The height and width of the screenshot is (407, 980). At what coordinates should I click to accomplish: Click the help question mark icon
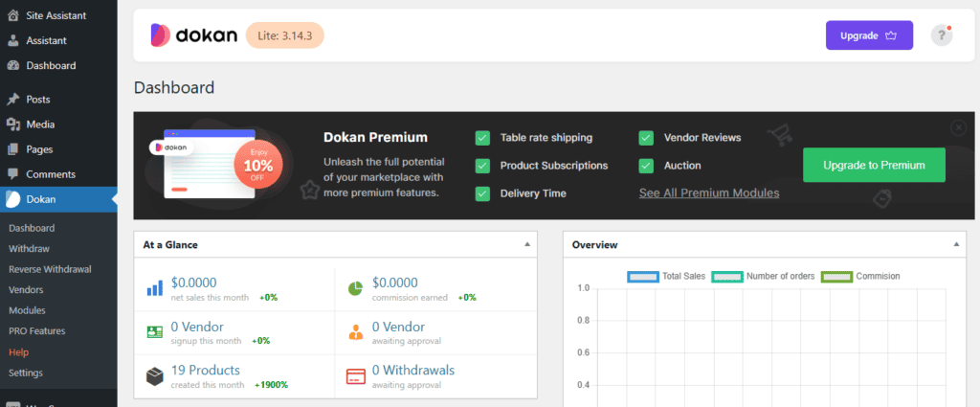[942, 35]
